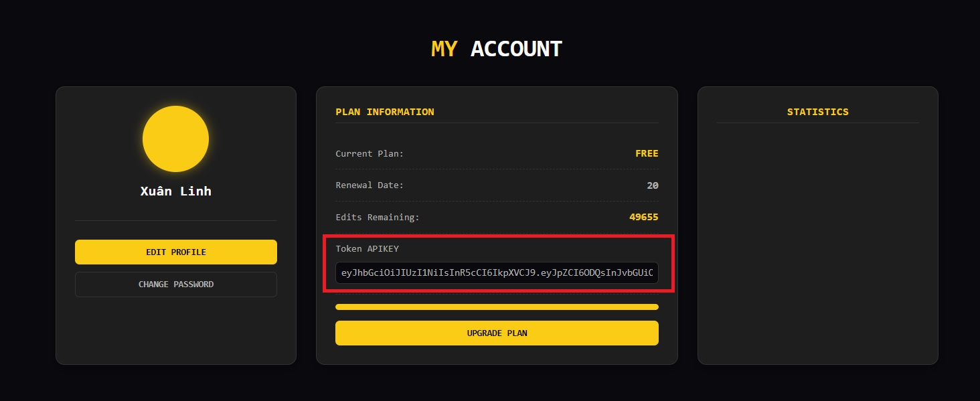Hit the Upgrade Plan button
The image size is (980, 401).
[497, 333]
